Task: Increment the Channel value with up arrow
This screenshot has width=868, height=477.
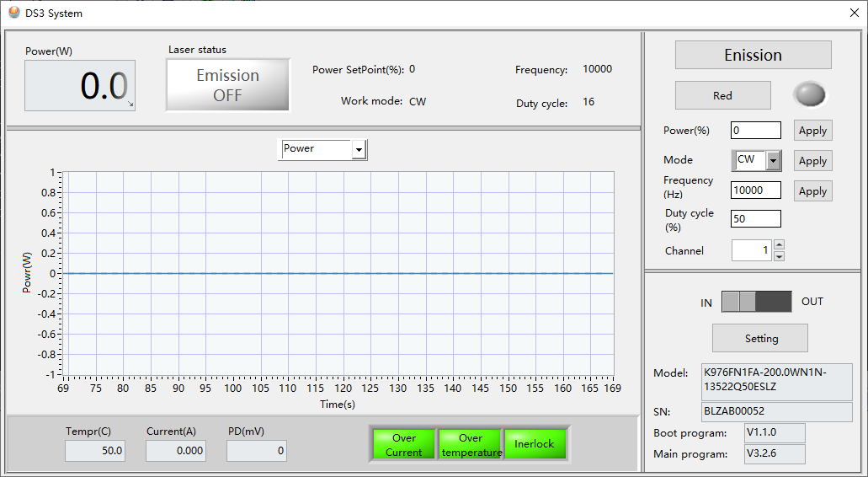Action: coord(779,245)
